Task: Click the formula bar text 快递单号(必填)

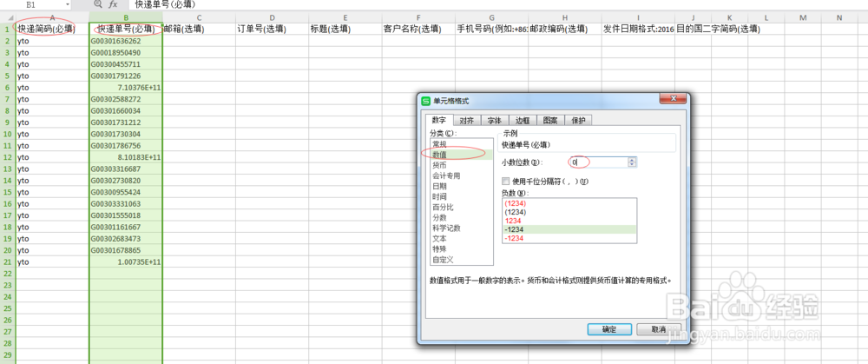Action: point(165,3)
